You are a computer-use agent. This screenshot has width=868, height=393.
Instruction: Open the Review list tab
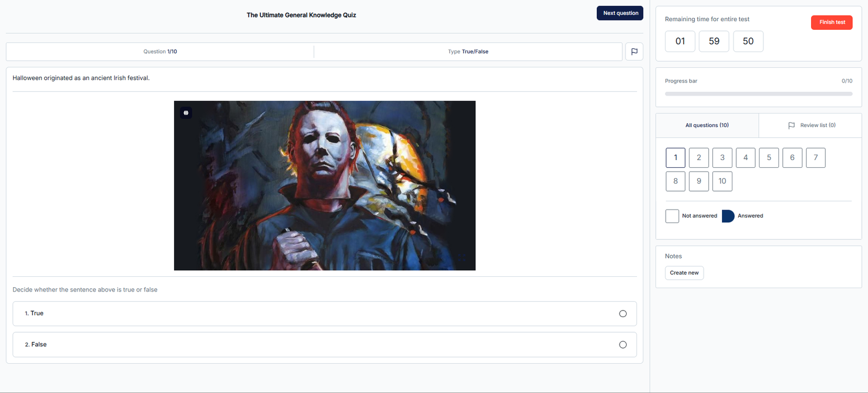[x=812, y=125]
